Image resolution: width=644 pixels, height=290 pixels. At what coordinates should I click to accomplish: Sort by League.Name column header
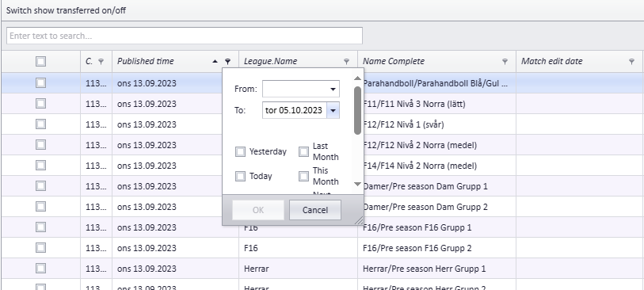tap(270, 62)
